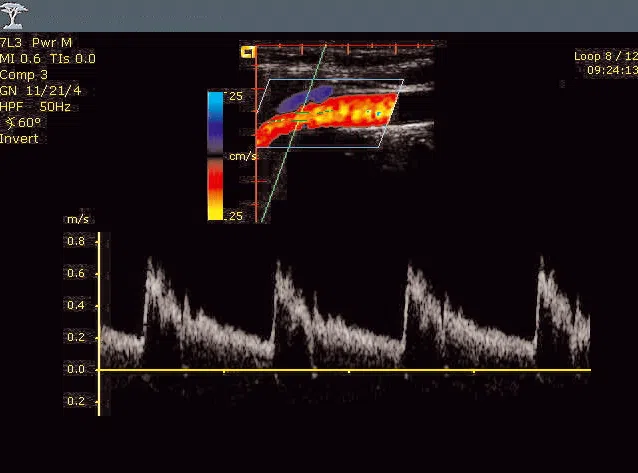Image resolution: width=638 pixels, height=473 pixels.
Task: Select the yellow sample volume gate in the vessel
Action: [301, 117]
